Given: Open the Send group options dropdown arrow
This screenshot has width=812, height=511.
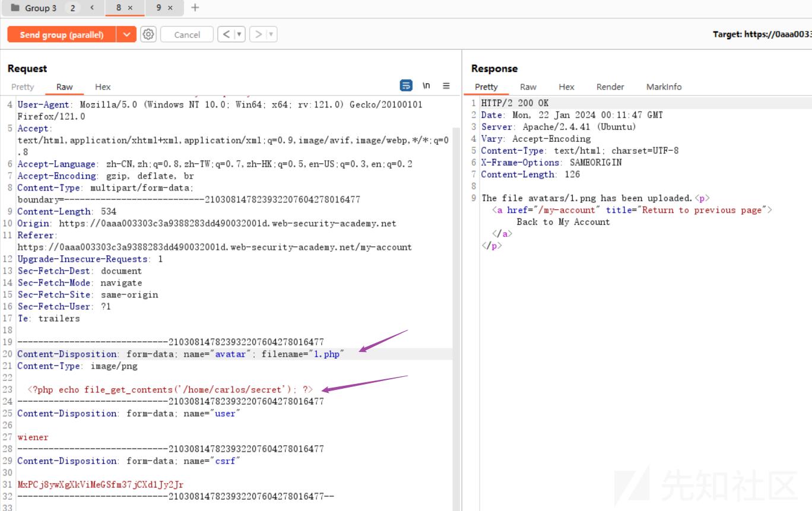Looking at the screenshot, I should point(126,34).
